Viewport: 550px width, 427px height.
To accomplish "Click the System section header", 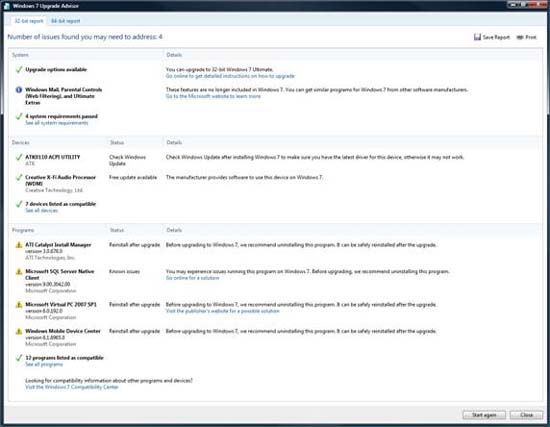I will [x=20, y=55].
